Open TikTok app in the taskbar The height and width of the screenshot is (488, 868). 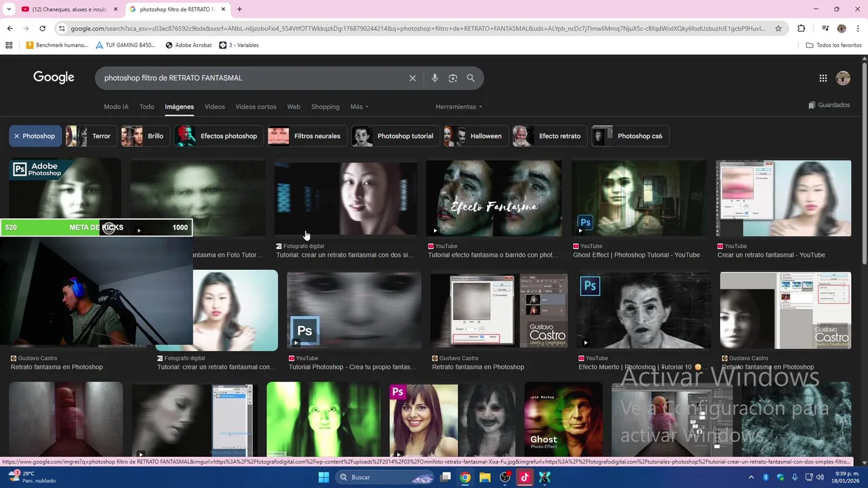pyautogui.click(x=525, y=477)
